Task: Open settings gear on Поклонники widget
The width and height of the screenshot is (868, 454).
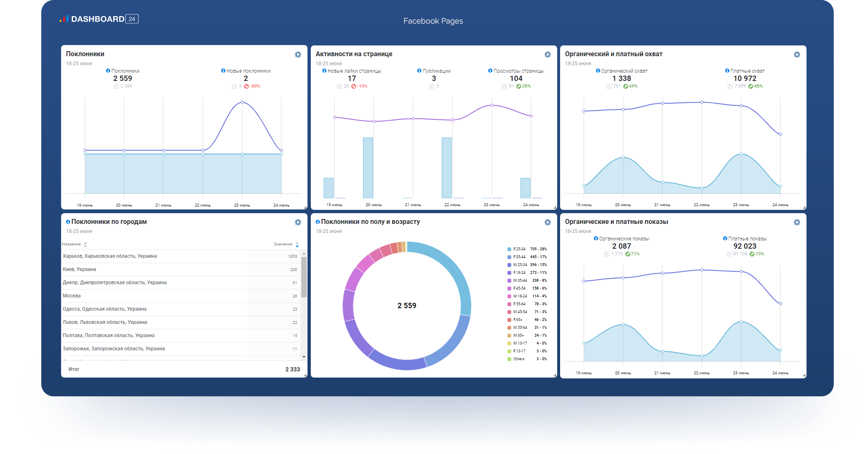Action: pyautogui.click(x=298, y=55)
